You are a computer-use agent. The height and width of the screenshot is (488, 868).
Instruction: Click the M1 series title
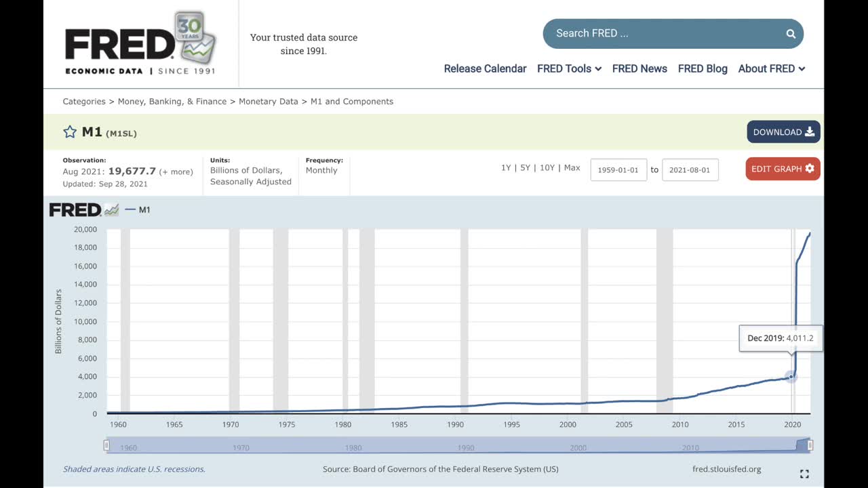point(92,132)
